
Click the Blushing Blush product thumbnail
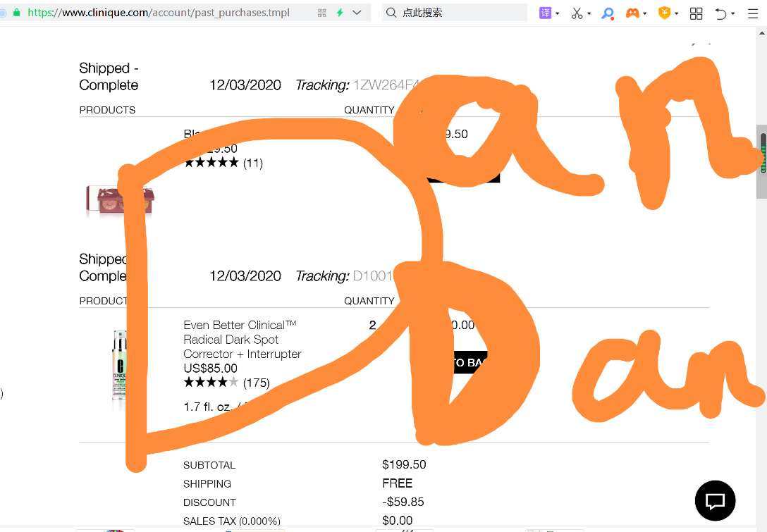[120, 200]
